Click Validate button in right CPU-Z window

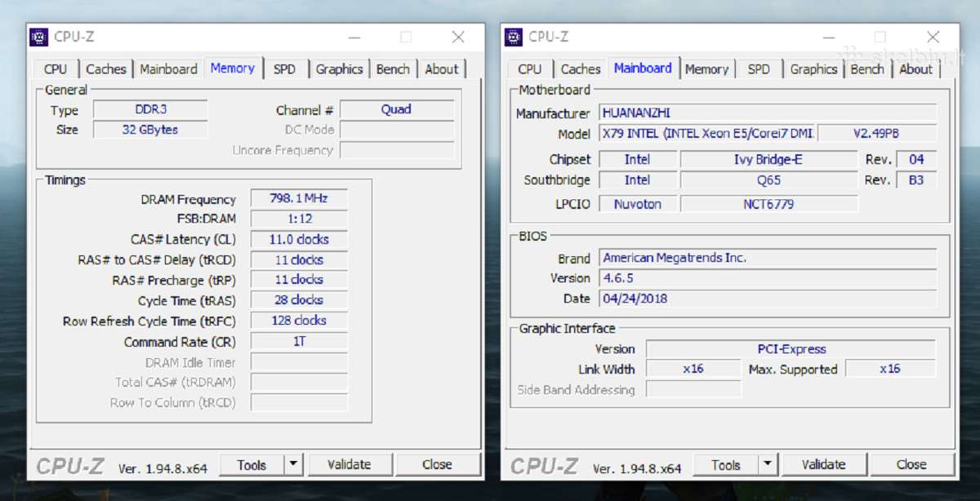823,465
